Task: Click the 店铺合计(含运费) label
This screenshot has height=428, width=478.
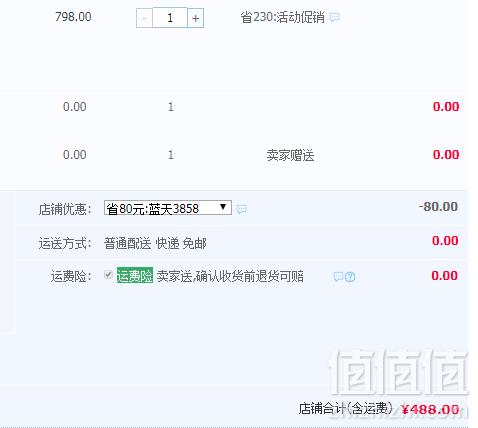Action: [345, 409]
